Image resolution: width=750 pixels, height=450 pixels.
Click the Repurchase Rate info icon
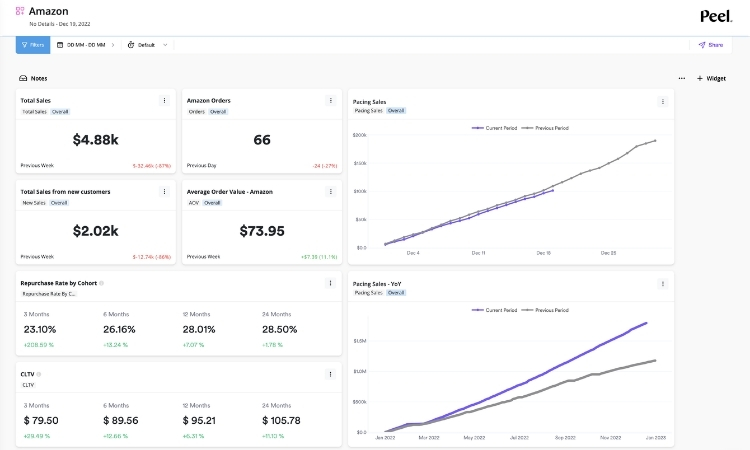click(x=101, y=283)
